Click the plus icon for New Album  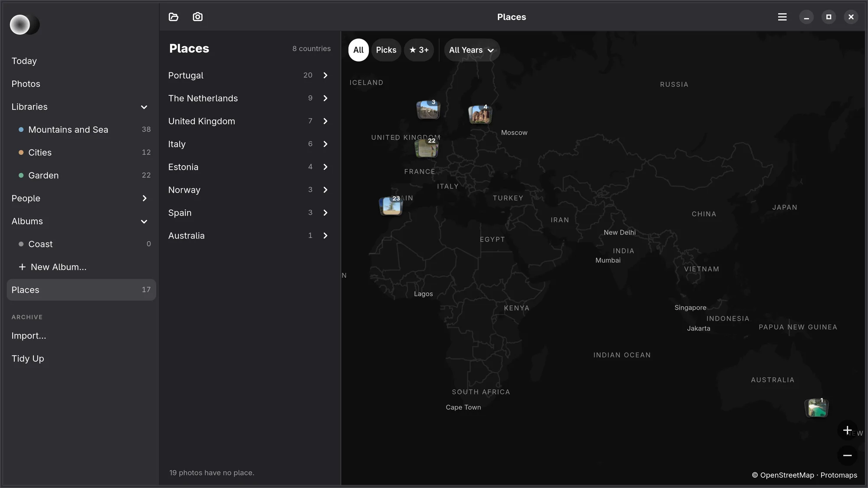point(22,267)
